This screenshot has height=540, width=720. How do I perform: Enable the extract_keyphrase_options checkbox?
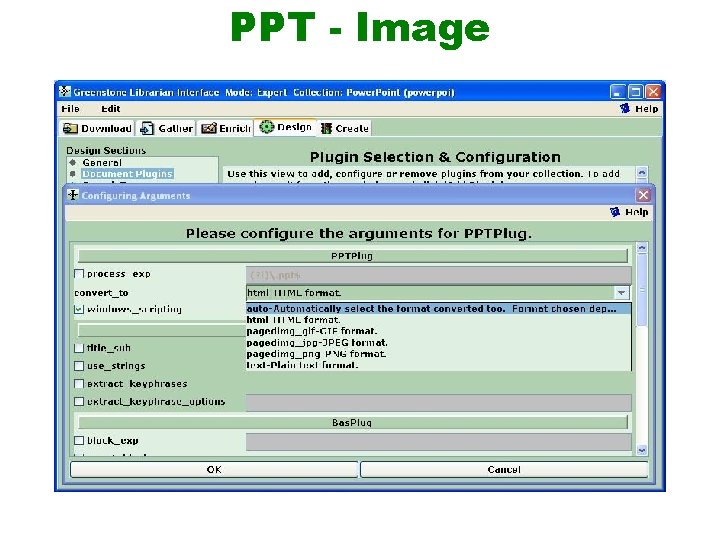click(79, 402)
